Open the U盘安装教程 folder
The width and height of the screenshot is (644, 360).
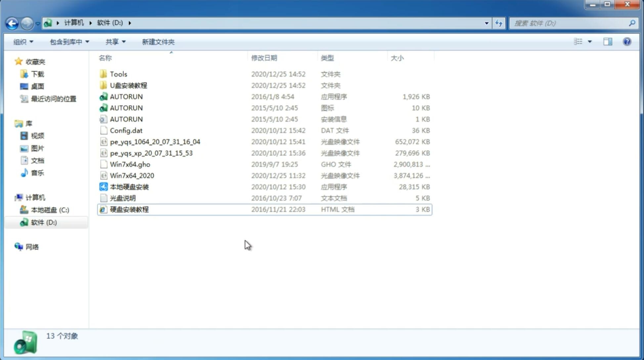click(x=129, y=85)
